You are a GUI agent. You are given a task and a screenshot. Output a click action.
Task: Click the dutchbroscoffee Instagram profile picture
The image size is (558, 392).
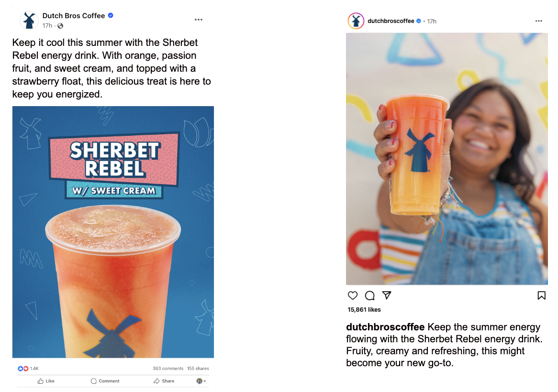coord(356,21)
